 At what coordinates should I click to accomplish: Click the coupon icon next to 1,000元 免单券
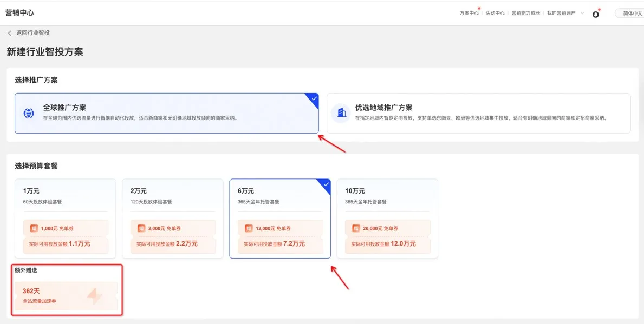(34, 229)
